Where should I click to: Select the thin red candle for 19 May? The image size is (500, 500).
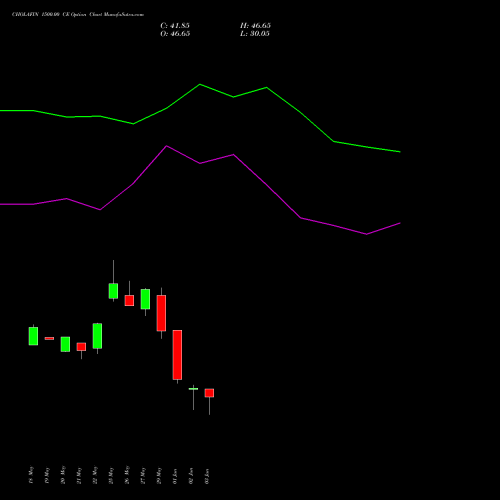pyautogui.click(x=49, y=338)
